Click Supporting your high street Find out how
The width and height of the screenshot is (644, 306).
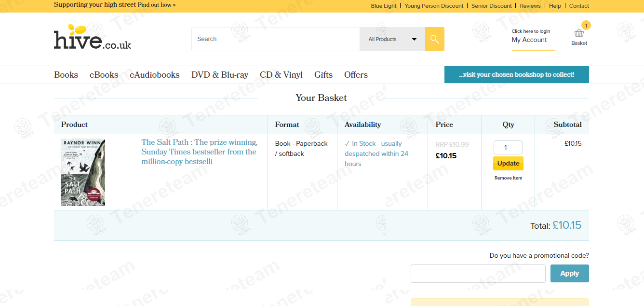click(x=115, y=5)
